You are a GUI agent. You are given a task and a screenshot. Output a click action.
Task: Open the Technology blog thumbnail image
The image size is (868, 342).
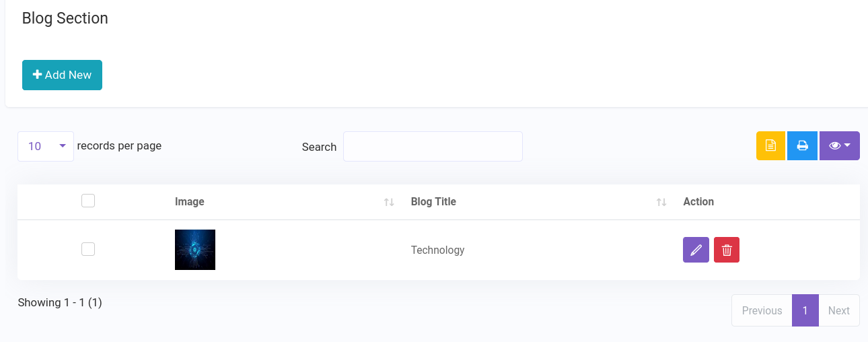pyautogui.click(x=195, y=250)
